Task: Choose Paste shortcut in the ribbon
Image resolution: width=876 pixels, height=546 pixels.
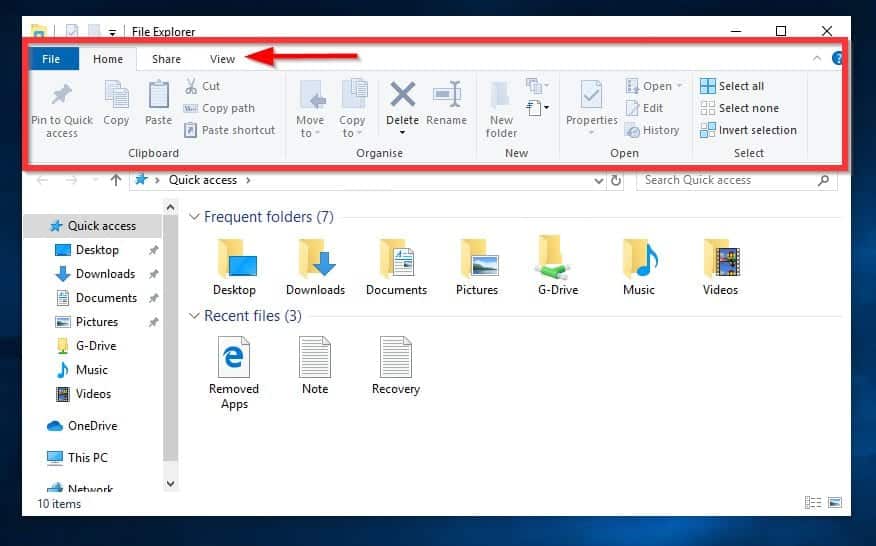Action: pyautogui.click(x=230, y=130)
